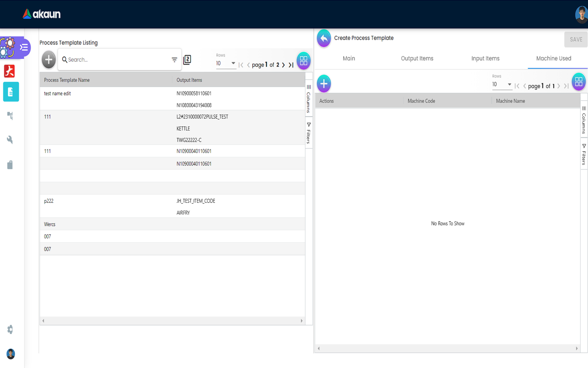
Task: Open Rows dropdown in the Machine Used tab
Action: 502,85
